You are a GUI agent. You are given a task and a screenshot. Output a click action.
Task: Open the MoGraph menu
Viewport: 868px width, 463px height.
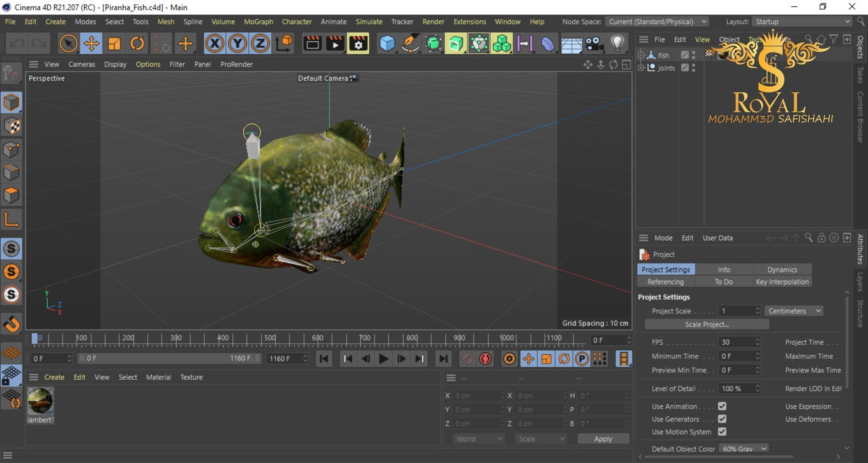[258, 22]
